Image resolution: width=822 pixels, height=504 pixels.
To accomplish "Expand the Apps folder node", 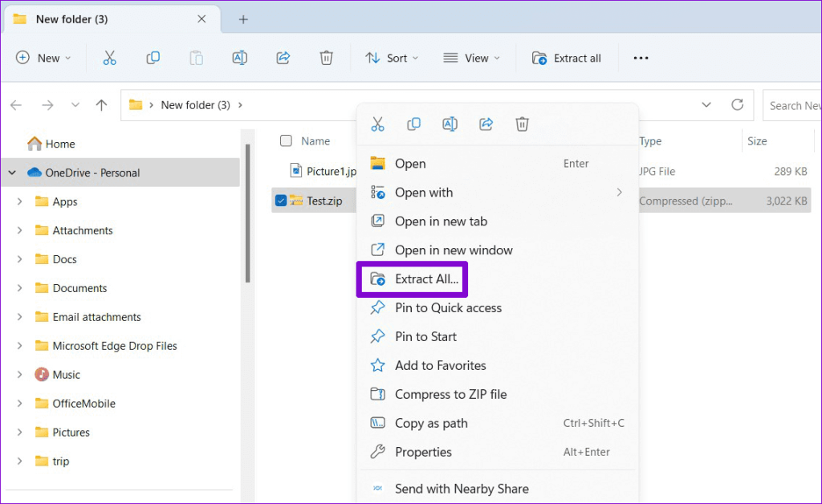I will [19, 201].
